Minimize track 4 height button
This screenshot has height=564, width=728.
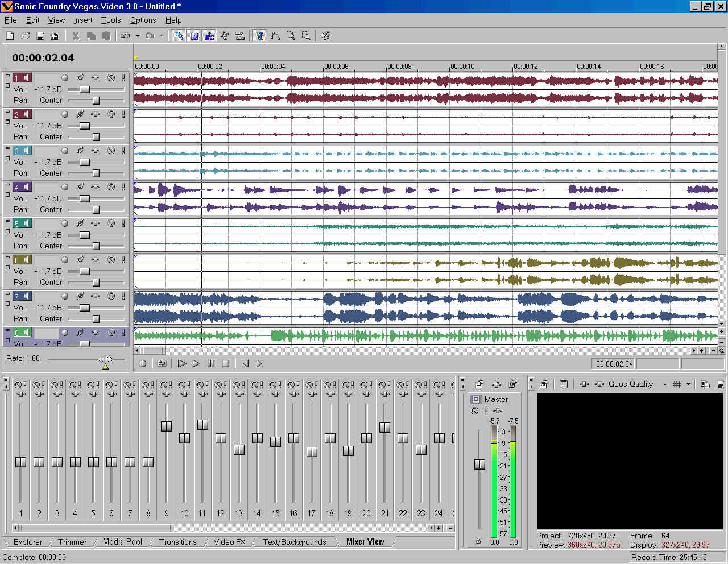[7, 185]
